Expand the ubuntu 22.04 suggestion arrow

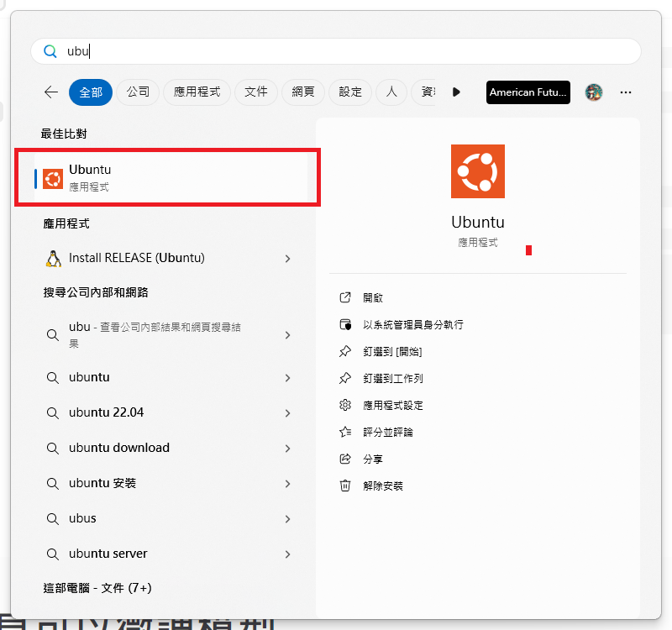click(287, 413)
